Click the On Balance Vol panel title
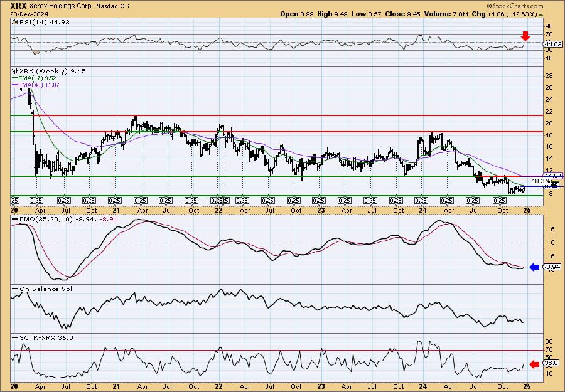 (46, 289)
